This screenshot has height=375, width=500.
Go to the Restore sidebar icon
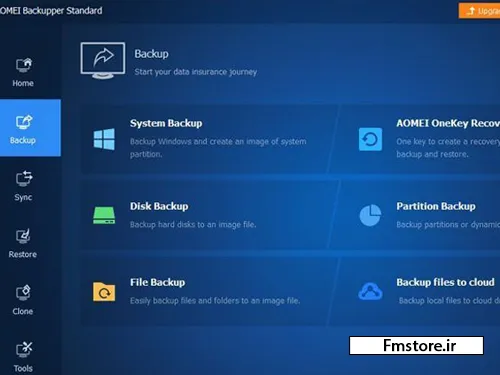(x=23, y=236)
